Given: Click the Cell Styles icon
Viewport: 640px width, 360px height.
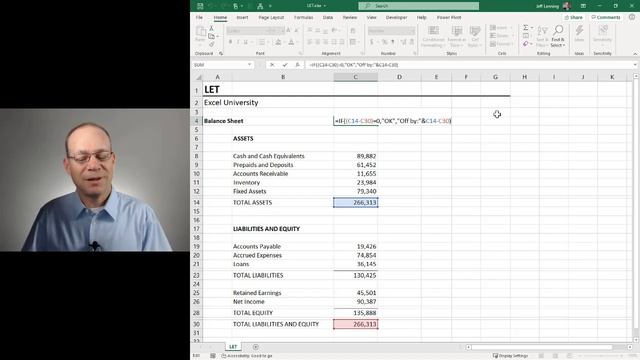Looking at the screenshot, I should (475, 31).
